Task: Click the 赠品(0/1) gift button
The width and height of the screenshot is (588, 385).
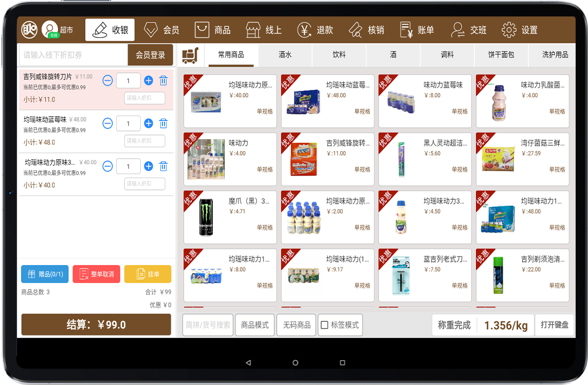Action: pyautogui.click(x=45, y=274)
